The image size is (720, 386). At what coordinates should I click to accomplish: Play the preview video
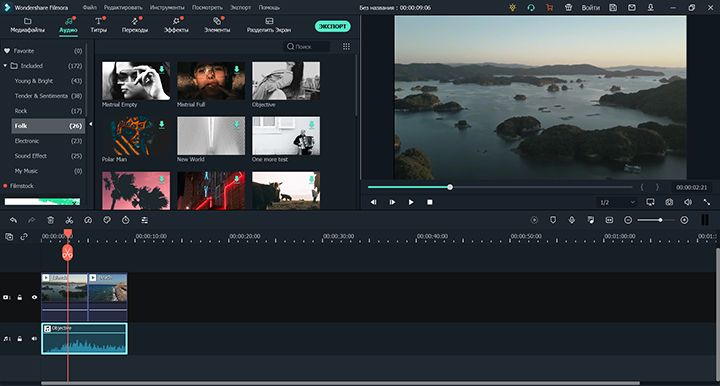411,202
